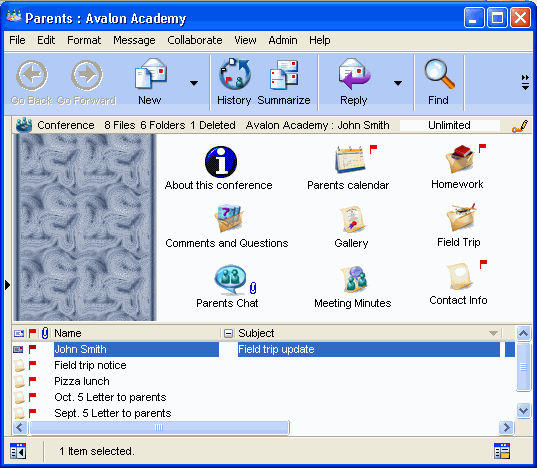The width and height of the screenshot is (537, 468).
Task: Open the Find magnifying glass tool
Action: (x=439, y=74)
